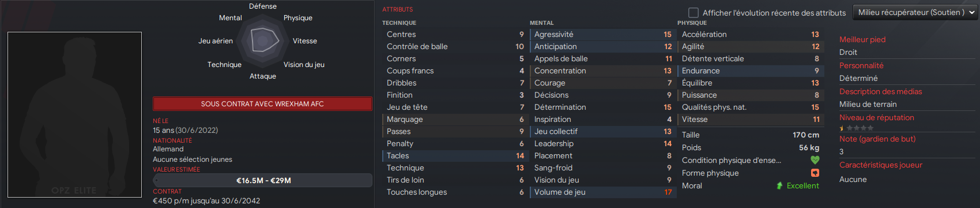Image resolution: width=980 pixels, height=208 pixels.
Task: Click the €16.5M - €29M value bar
Action: coord(262,180)
